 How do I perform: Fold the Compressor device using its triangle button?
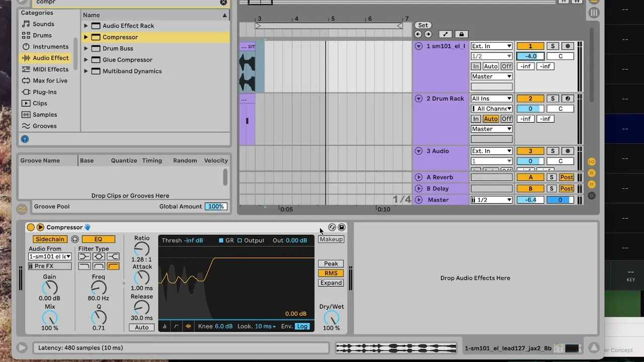coord(40,227)
